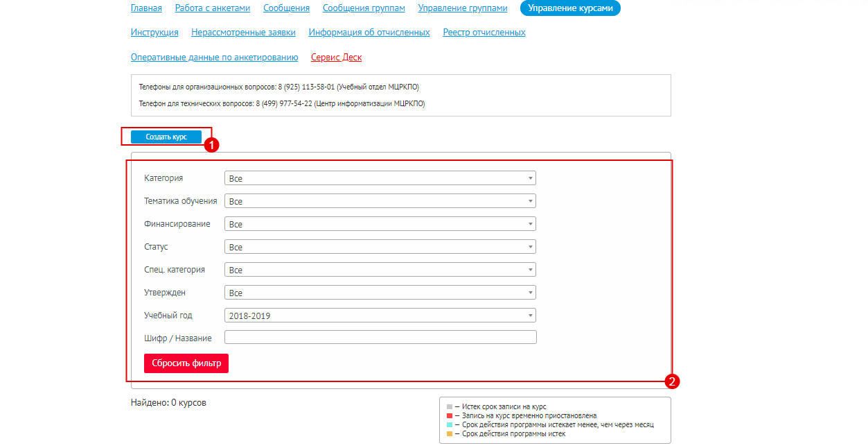Click the technical support phone line
The height and width of the screenshot is (448, 868).
coord(282,103)
